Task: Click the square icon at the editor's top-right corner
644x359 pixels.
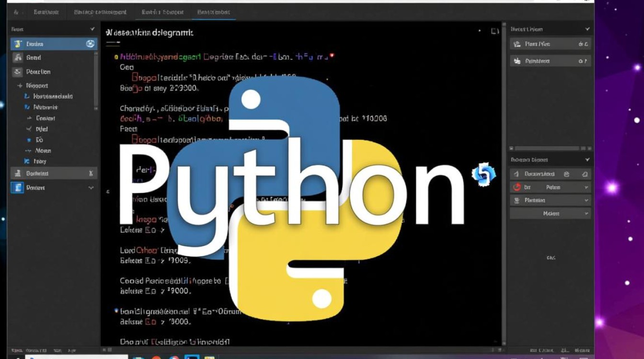Action: coord(495,32)
